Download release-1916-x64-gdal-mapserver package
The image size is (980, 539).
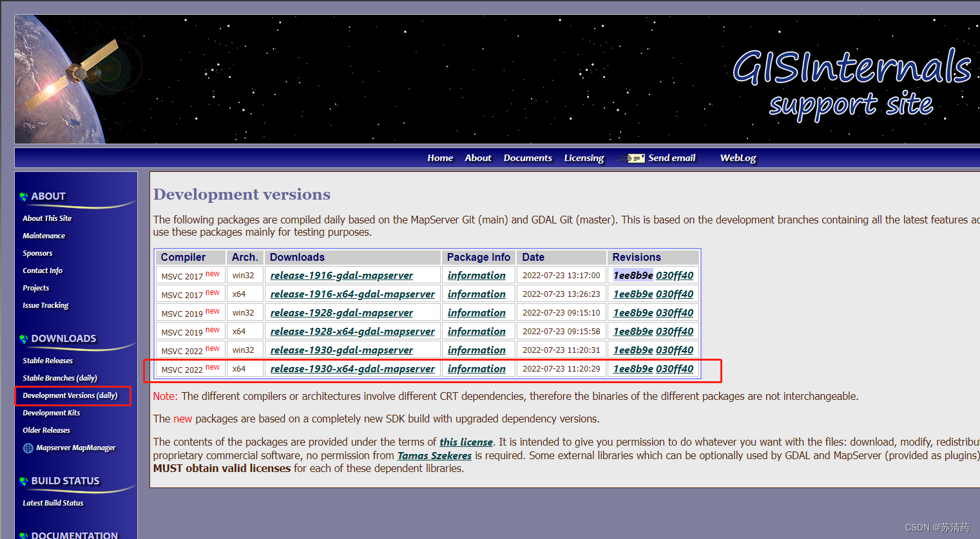point(352,294)
